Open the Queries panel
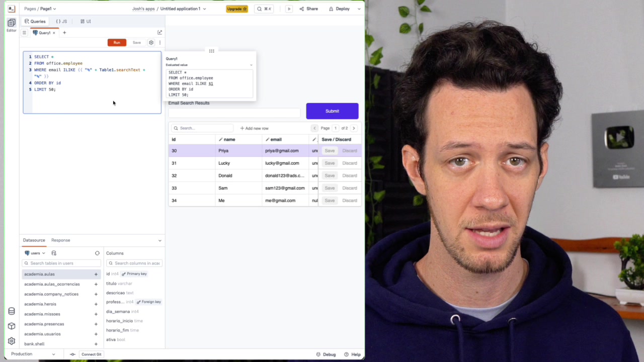 [35, 21]
